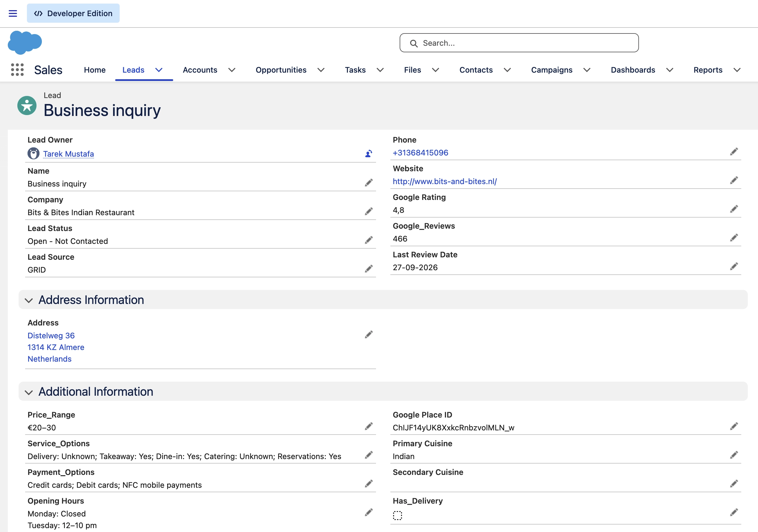The image size is (758, 532).
Task: Toggle the Has_Delivery checkbox
Action: point(398,515)
